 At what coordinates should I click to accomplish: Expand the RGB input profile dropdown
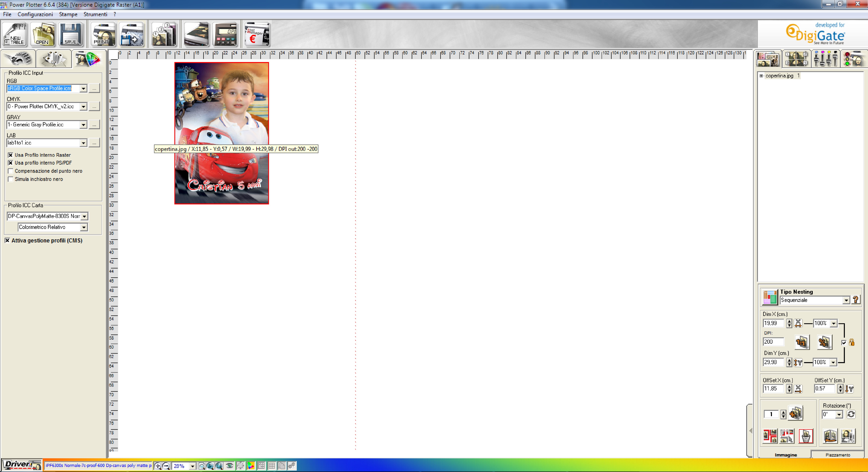[83, 88]
